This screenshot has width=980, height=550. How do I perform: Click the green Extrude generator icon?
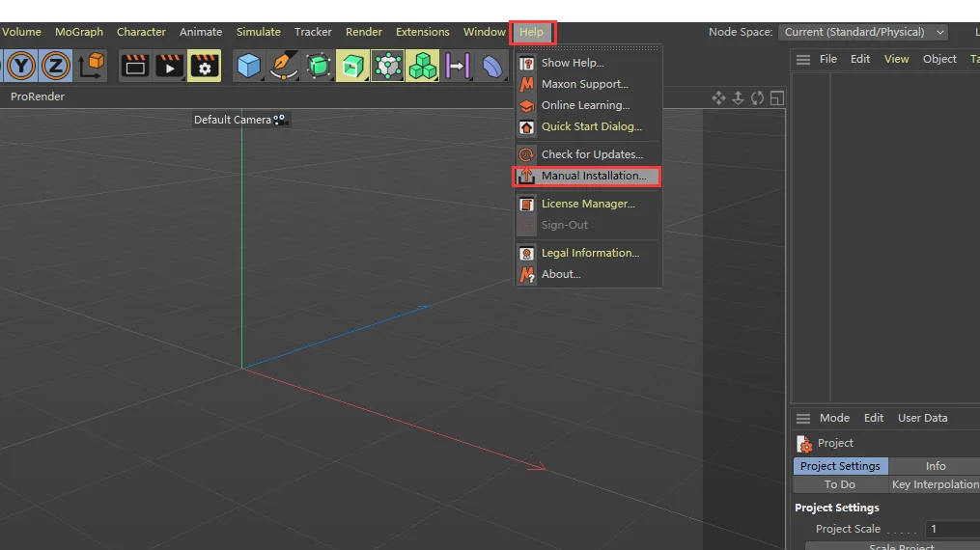353,66
